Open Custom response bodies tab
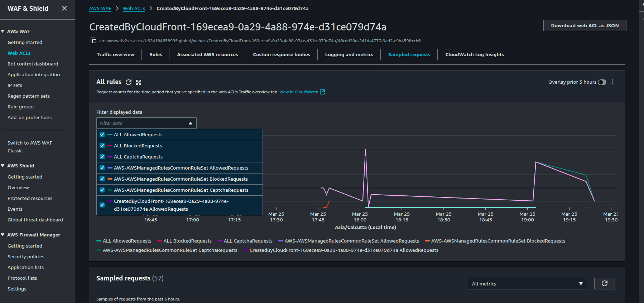Screen dimensions: 644x303 [282, 54]
